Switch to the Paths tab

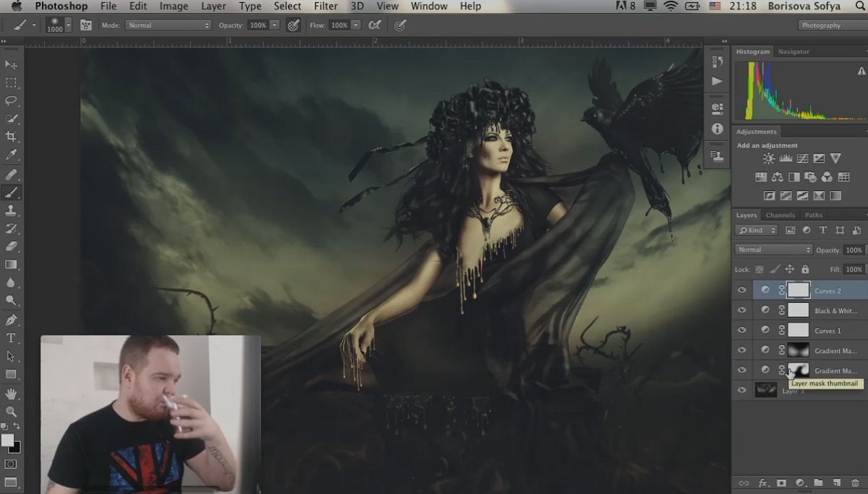[814, 215]
